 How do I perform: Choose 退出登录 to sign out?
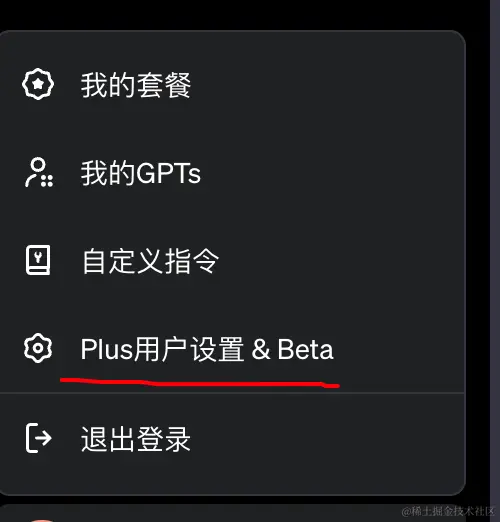click(x=232, y=439)
